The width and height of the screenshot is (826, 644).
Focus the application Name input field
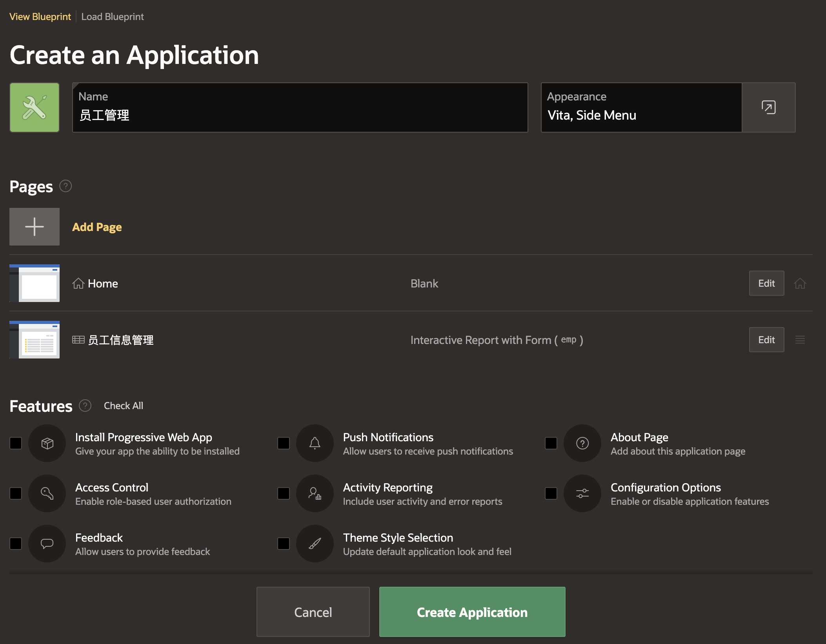point(300,115)
